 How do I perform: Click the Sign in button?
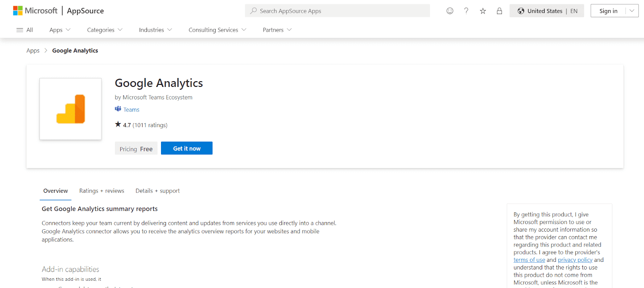pos(608,11)
